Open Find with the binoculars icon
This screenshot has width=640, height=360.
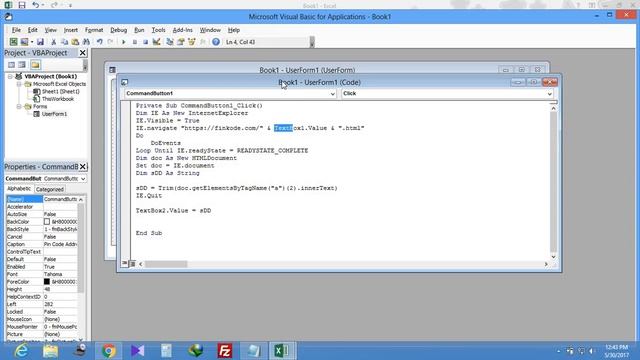click(x=86, y=42)
